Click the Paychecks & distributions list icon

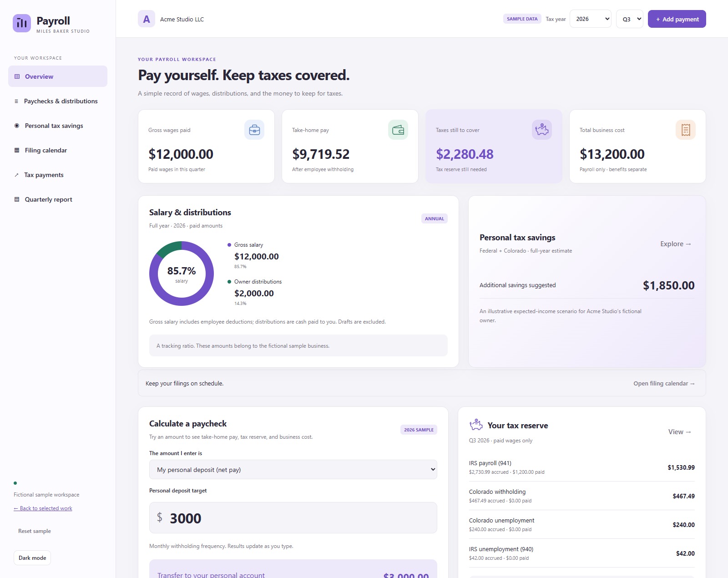(16, 101)
